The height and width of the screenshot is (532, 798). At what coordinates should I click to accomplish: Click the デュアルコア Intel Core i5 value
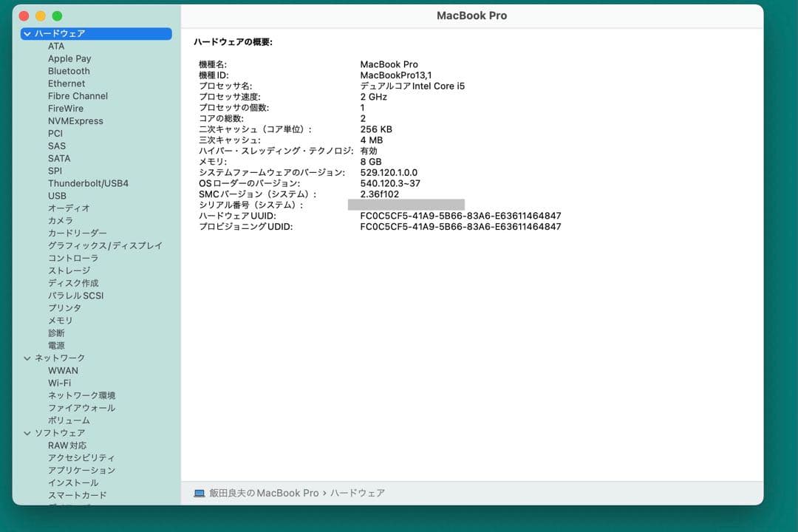[412, 86]
